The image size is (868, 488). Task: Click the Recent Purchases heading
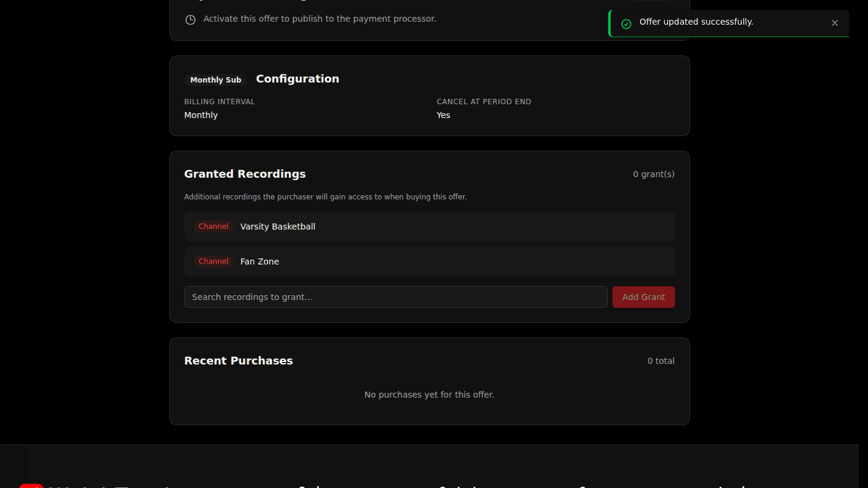point(239,361)
